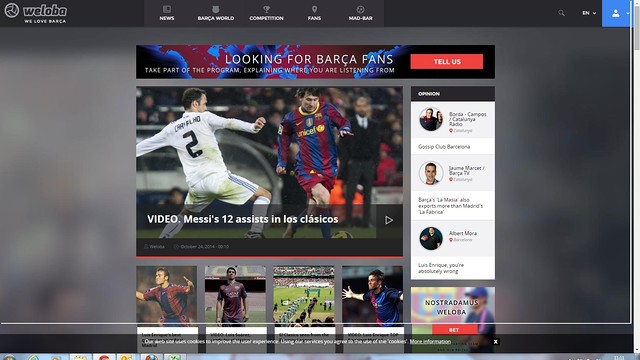The image size is (640, 360).
Task: Click the search magnifier icon
Action: [562, 13]
